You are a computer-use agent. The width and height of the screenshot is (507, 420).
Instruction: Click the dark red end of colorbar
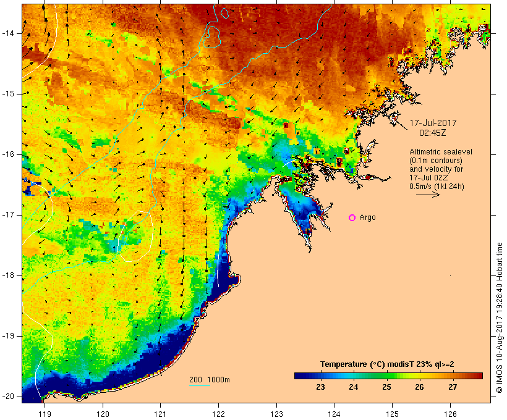tap(478, 376)
